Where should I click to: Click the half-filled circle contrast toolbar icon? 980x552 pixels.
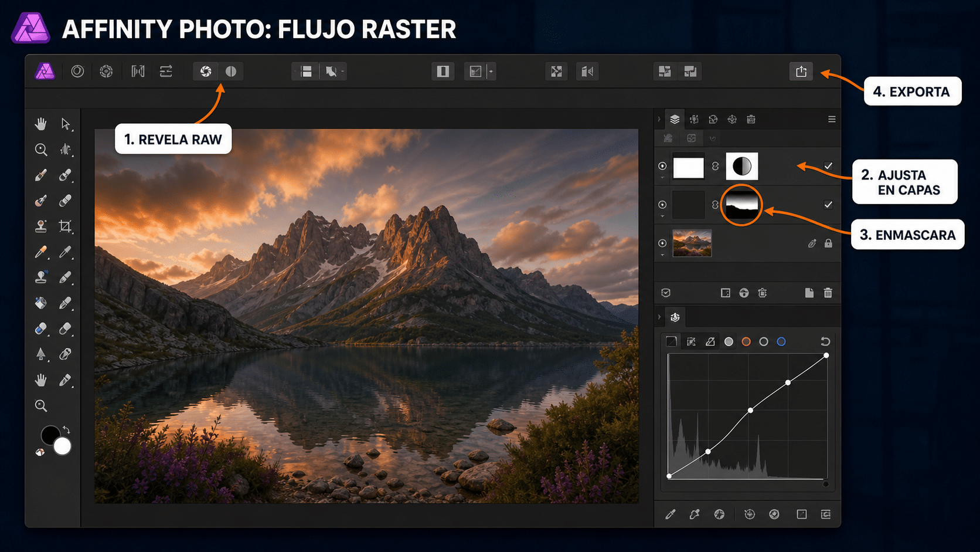(231, 72)
